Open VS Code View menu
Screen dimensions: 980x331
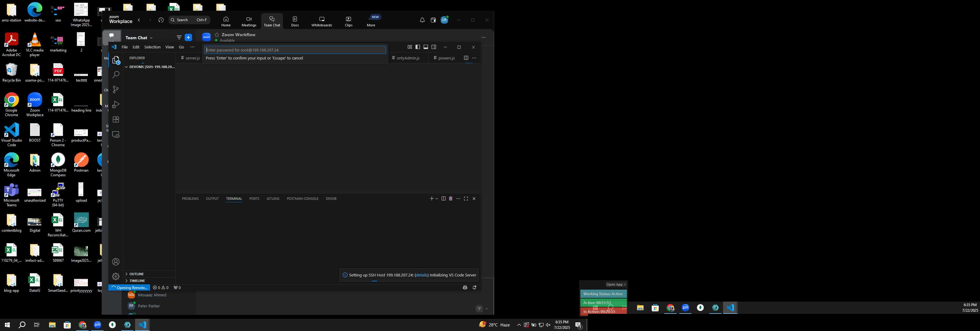170,47
